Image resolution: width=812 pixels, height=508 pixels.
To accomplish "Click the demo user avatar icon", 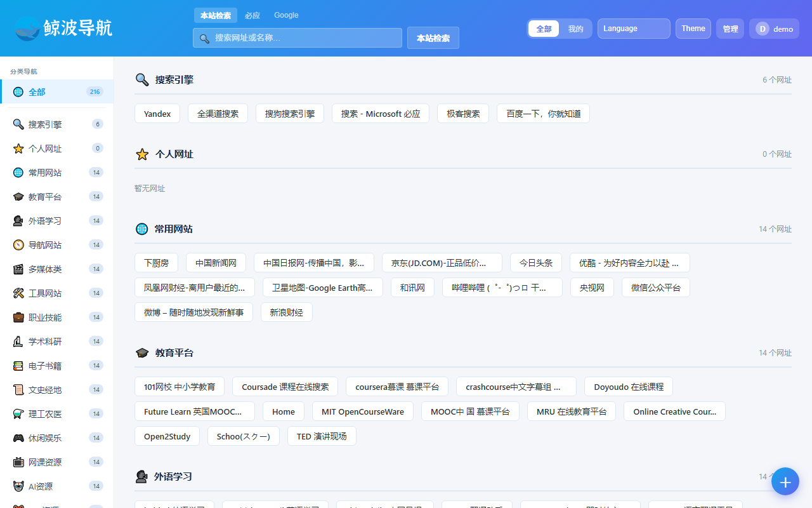I will (763, 29).
